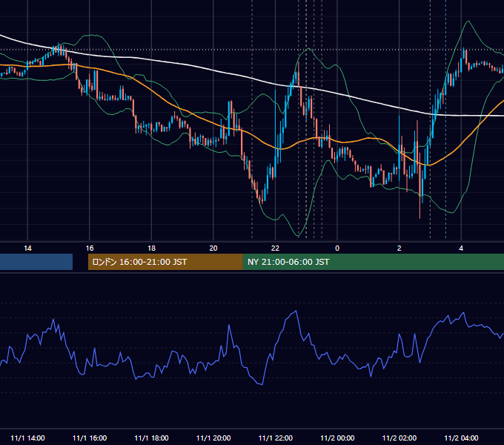This screenshot has height=445, width=504.
Task: Click the 11/2 04:00 date label
Action: 461,438
